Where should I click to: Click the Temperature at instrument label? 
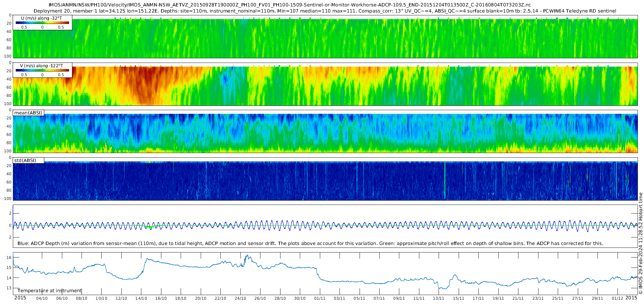pyautogui.click(x=50, y=290)
